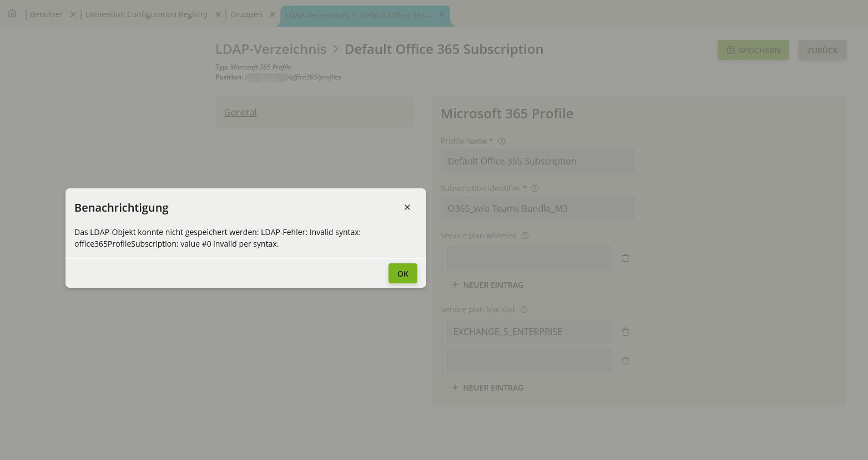Open the Gruppen tab
The image size is (868, 460).
tap(246, 14)
